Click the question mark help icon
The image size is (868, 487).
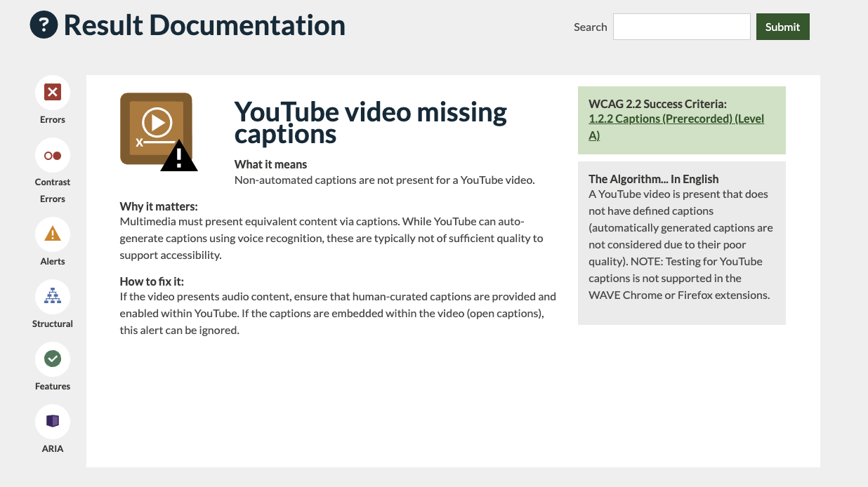pyautogui.click(x=44, y=25)
